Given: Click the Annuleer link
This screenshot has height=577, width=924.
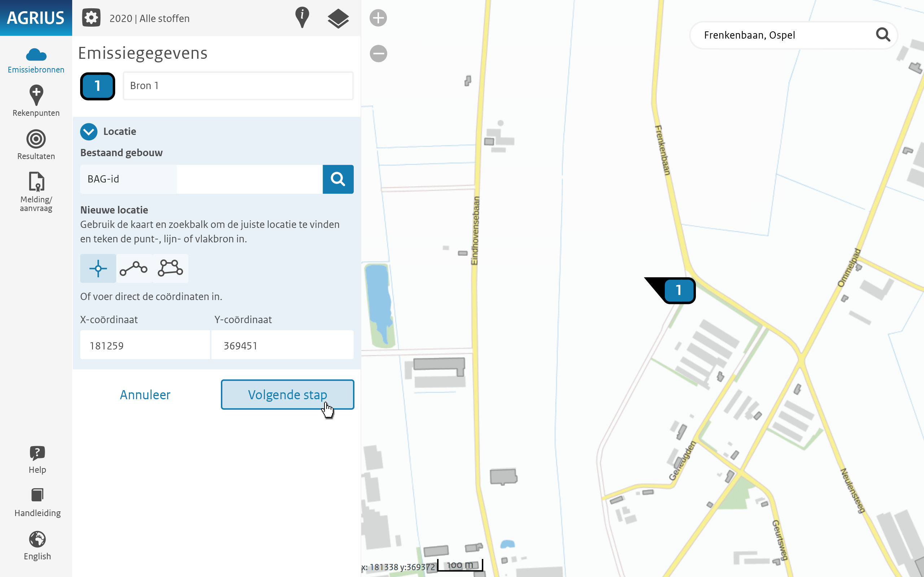Looking at the screenshot, I should click(x=145, y=394).
